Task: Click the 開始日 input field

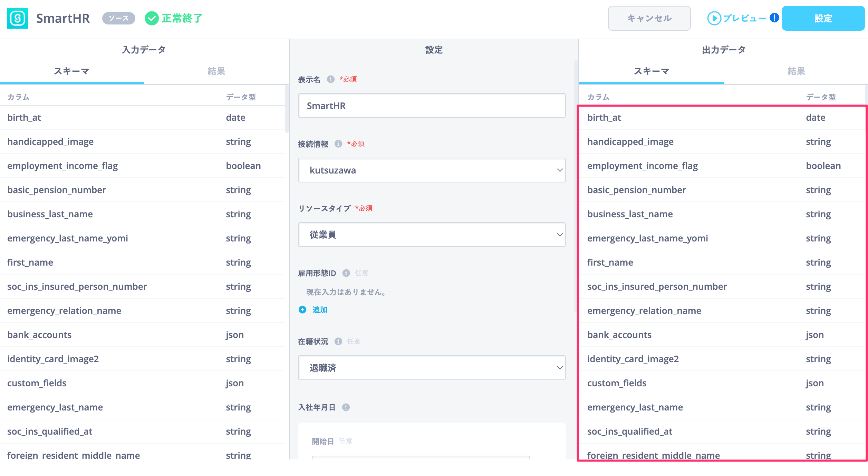Action: tap(421, 458)
